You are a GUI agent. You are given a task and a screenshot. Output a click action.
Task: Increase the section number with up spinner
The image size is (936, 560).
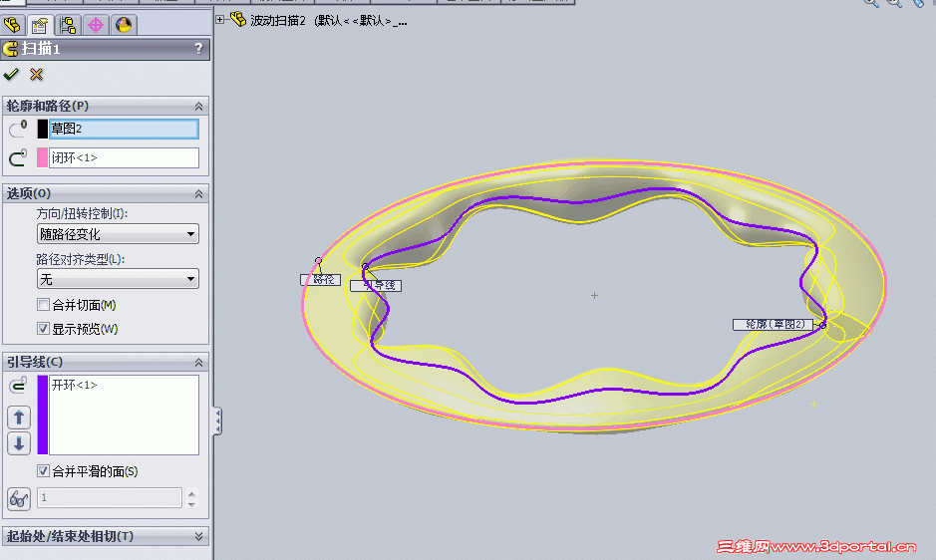tap(191, 493)
